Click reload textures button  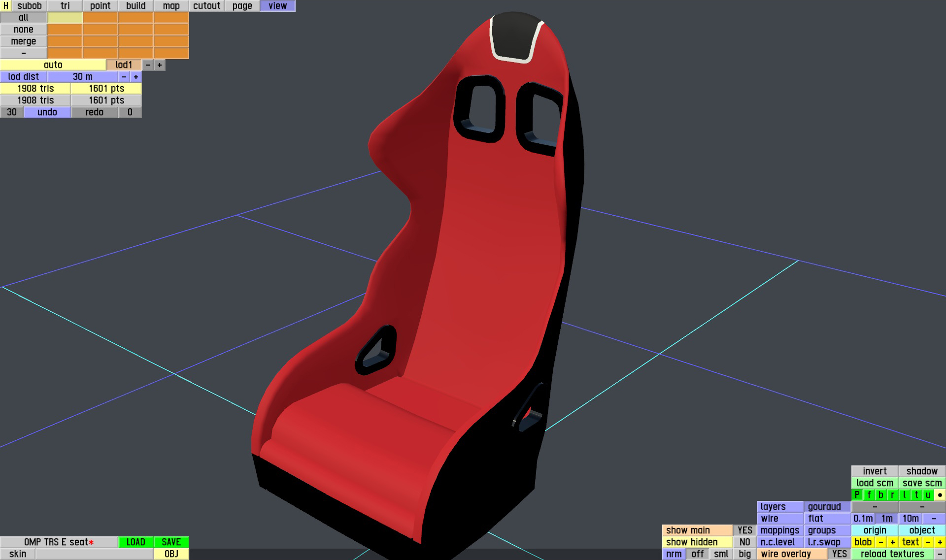click(892, 554)
